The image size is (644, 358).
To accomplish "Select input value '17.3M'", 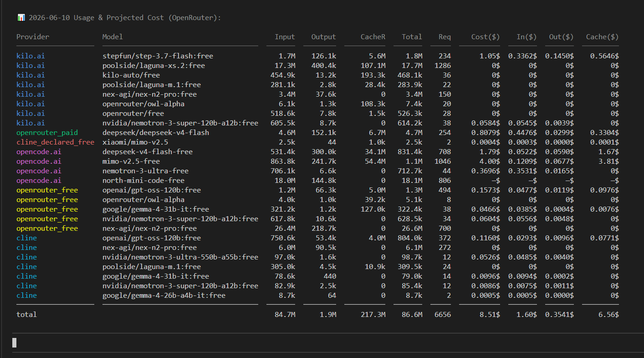I will coord(285,66).
